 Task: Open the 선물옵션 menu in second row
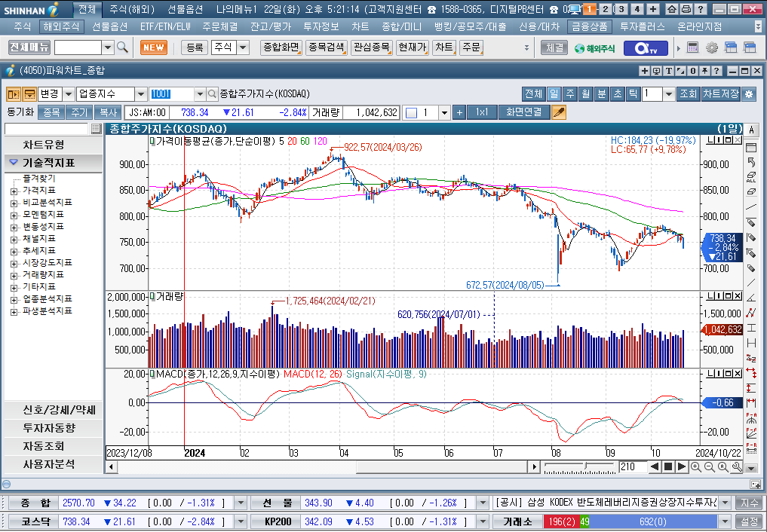(x=110, y=27)
